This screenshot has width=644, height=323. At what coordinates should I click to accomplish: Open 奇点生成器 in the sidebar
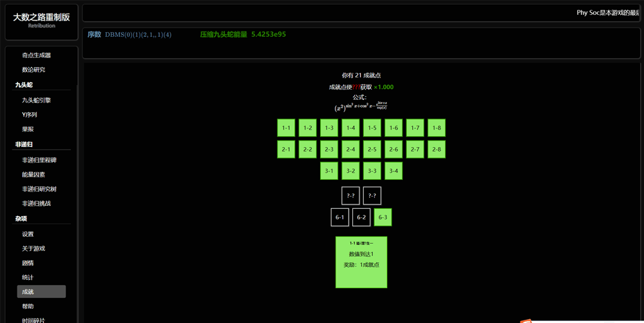click(36, 55)
